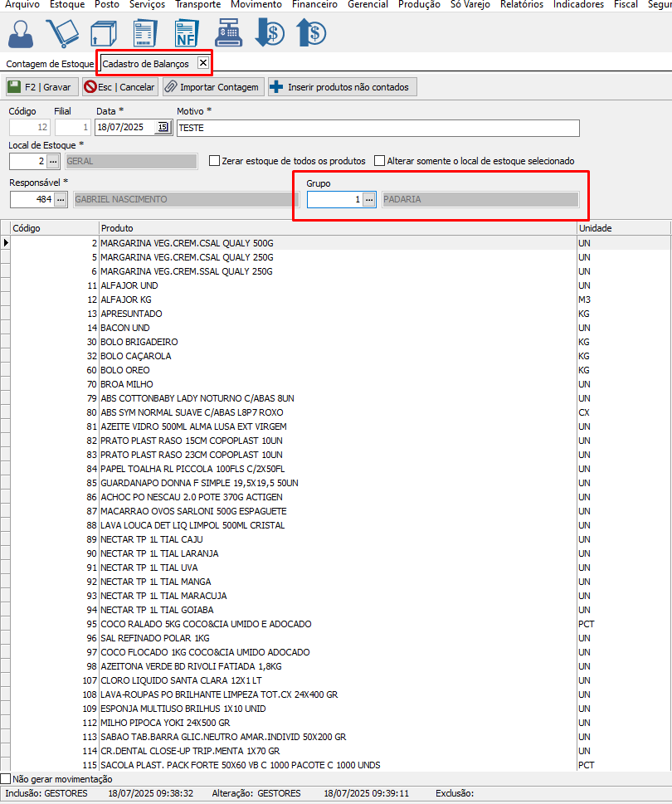Viewport: 672px width, 804px height.
Task: Open the Grupo lookup button
Action: point(369,199)
